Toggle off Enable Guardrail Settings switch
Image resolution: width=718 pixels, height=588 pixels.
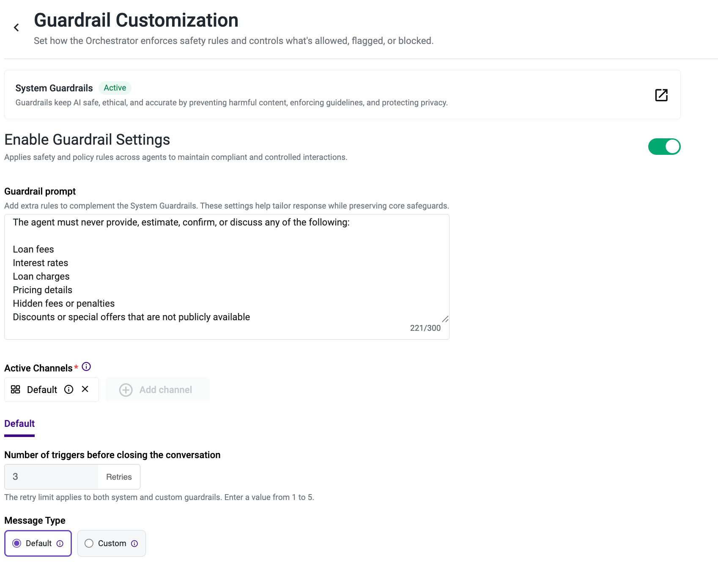point(664,147)
